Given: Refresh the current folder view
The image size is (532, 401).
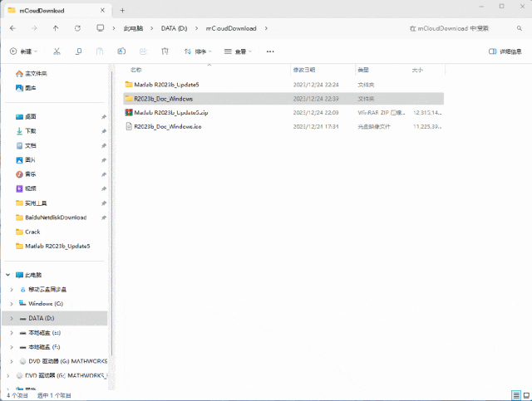Looking at the screenshot, I should tap(77, 28).
